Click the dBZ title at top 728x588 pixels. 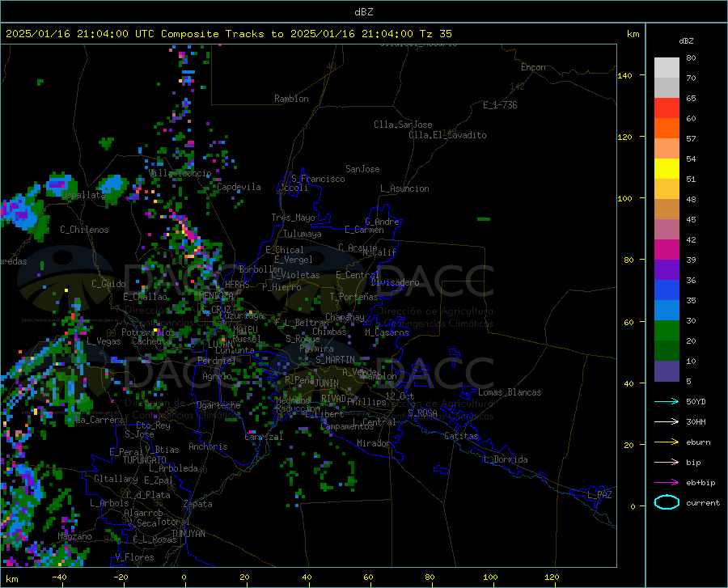pyautogui.click(x=363, y=12)
